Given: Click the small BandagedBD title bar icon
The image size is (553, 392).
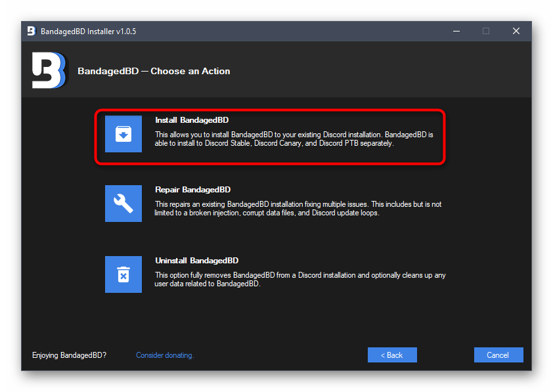Looking at the screenshot, I should [32, 31].
